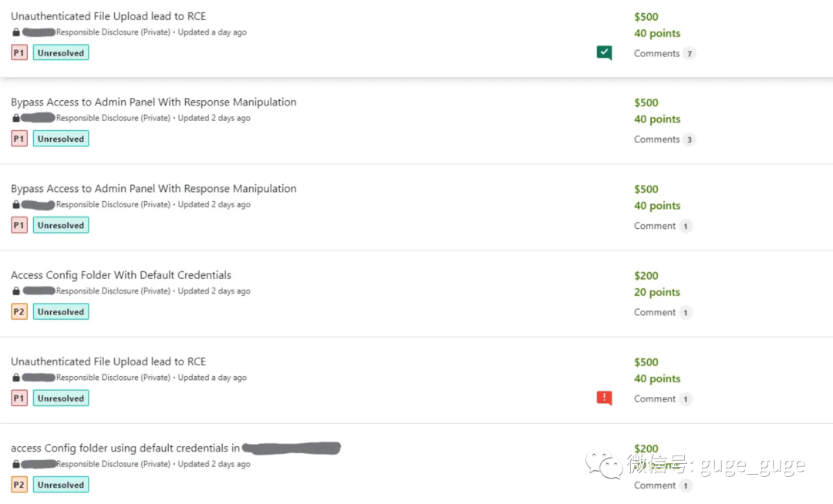Click the "20 points" reward label

click(657, 292)
